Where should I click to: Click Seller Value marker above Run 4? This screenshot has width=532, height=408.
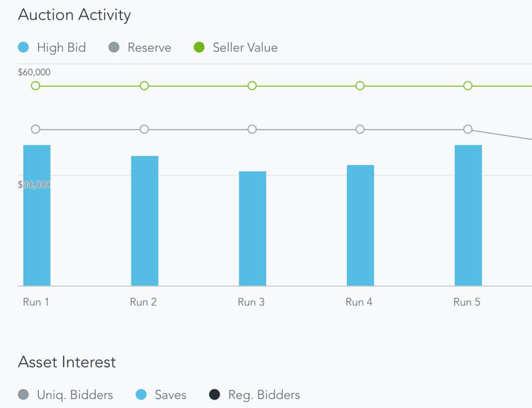(360, 85)
